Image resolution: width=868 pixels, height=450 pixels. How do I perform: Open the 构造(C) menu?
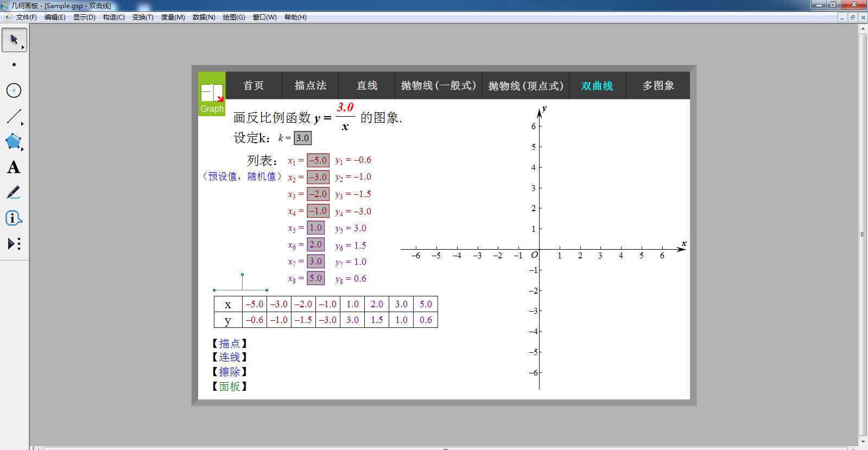[x=113, y=17]
